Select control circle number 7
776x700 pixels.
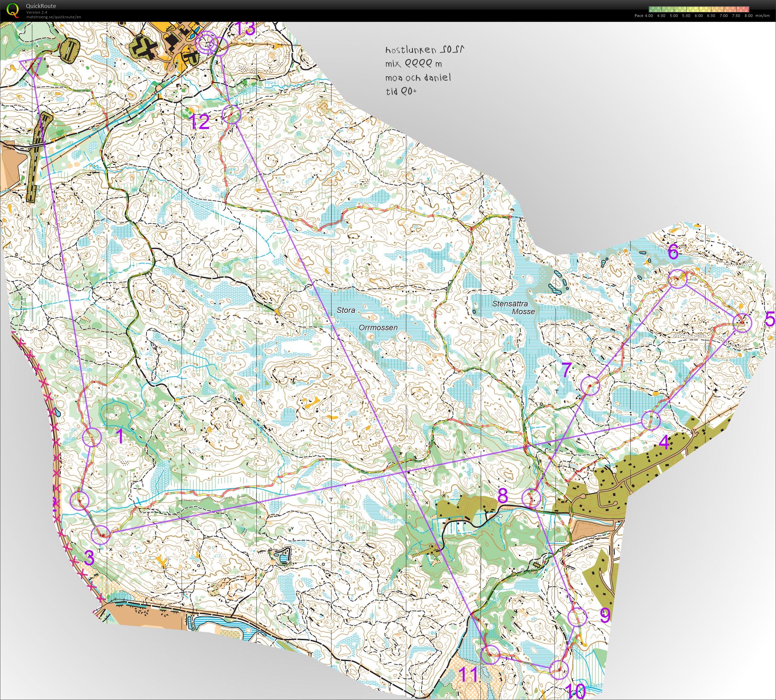(590, 386)
